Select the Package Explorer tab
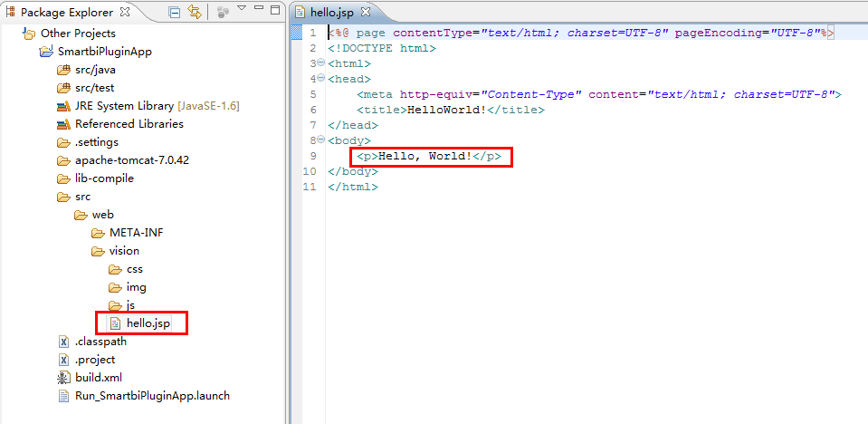Image resolution: width=868 pixels, height=424 pixels. click(x=66, y=12)
